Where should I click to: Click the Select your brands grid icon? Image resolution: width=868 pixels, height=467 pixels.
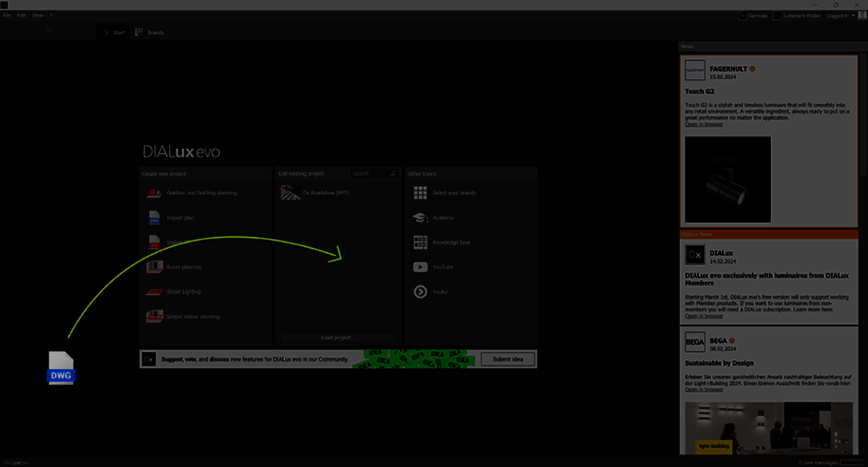point(420,193)
